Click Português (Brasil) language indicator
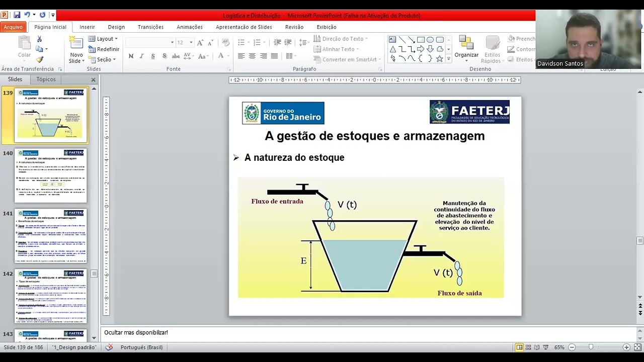 [141, 347]
